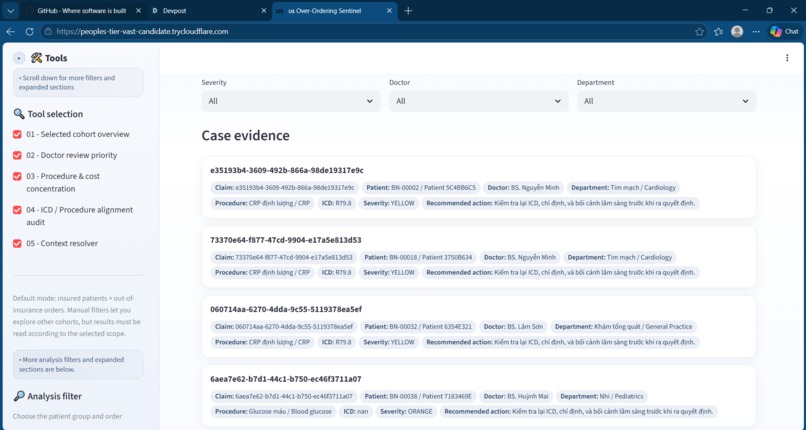This screenshot has height=430, width=806.
Task: Click Patient BN-00002 chip
Action: (421, 188)
